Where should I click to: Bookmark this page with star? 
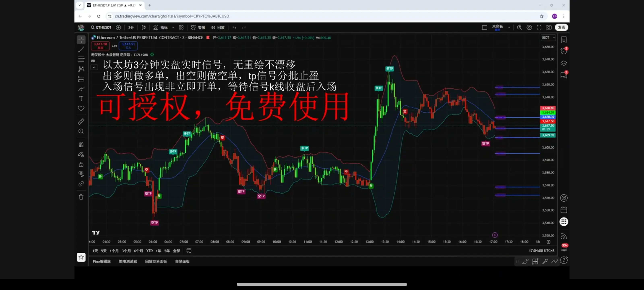pos(542,16)
